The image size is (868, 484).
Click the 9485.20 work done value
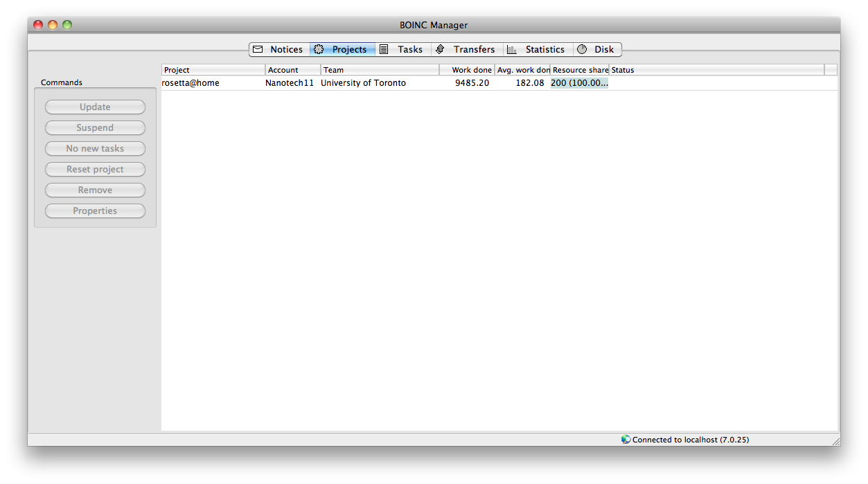pyautogui.click(x=472, y=83)
